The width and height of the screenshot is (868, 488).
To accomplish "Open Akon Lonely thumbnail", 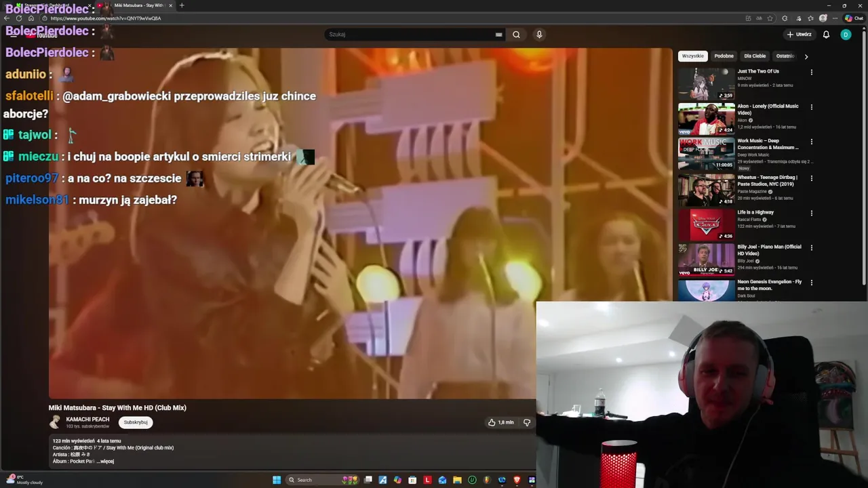I will 707,119.
